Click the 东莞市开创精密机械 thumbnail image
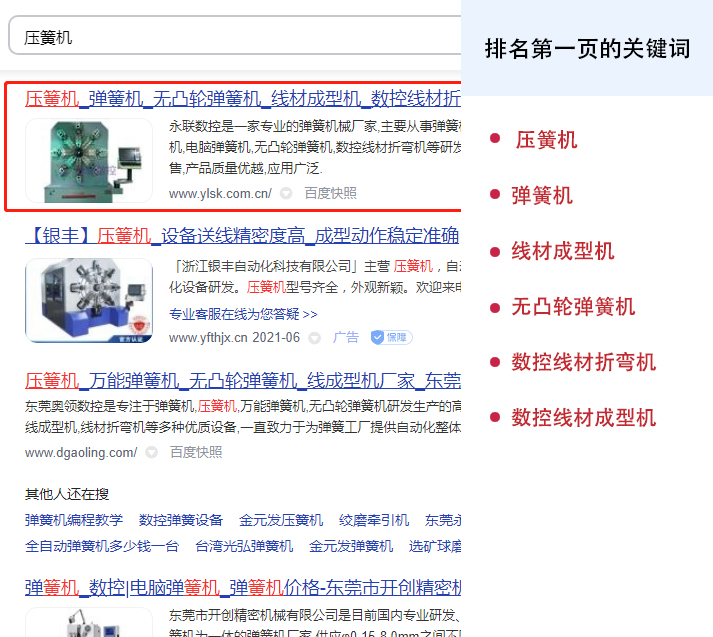 click(x=89, y=622)
